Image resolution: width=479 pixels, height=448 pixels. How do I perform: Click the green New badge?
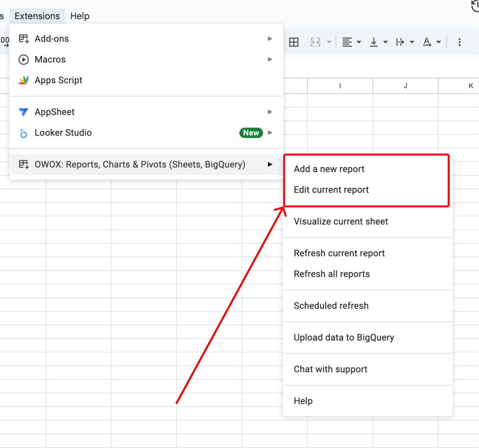[251, 133]
